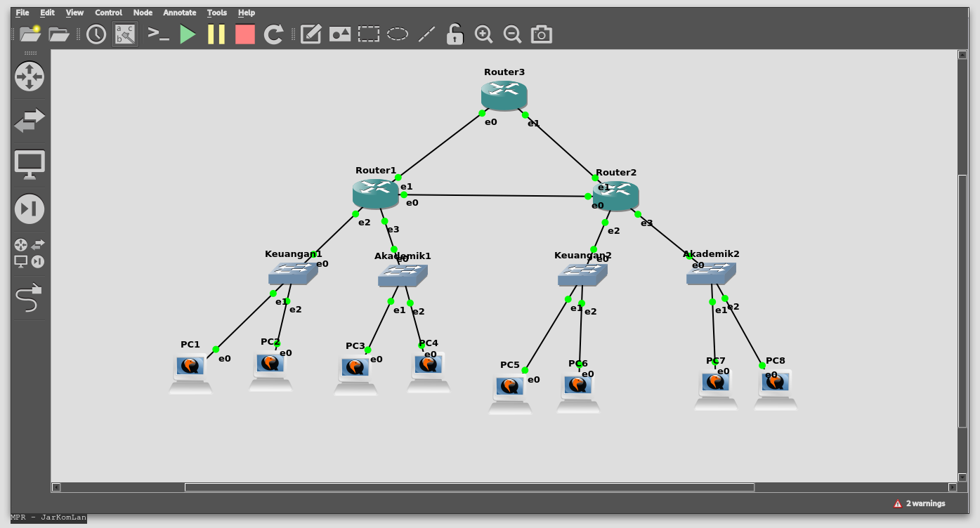This screenshot has height=528, width=980.
Task: Open the Control menu
Action: (x=108, y=13)
